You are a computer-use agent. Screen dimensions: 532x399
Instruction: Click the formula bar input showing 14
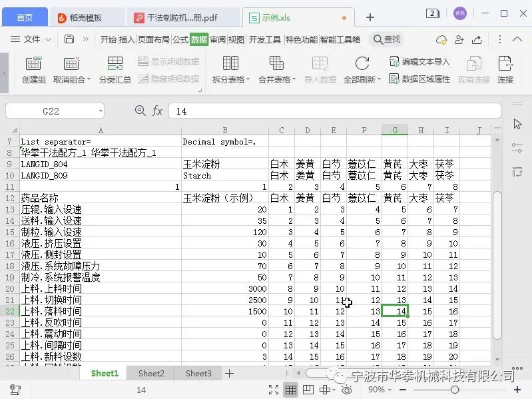click(333, 111)
